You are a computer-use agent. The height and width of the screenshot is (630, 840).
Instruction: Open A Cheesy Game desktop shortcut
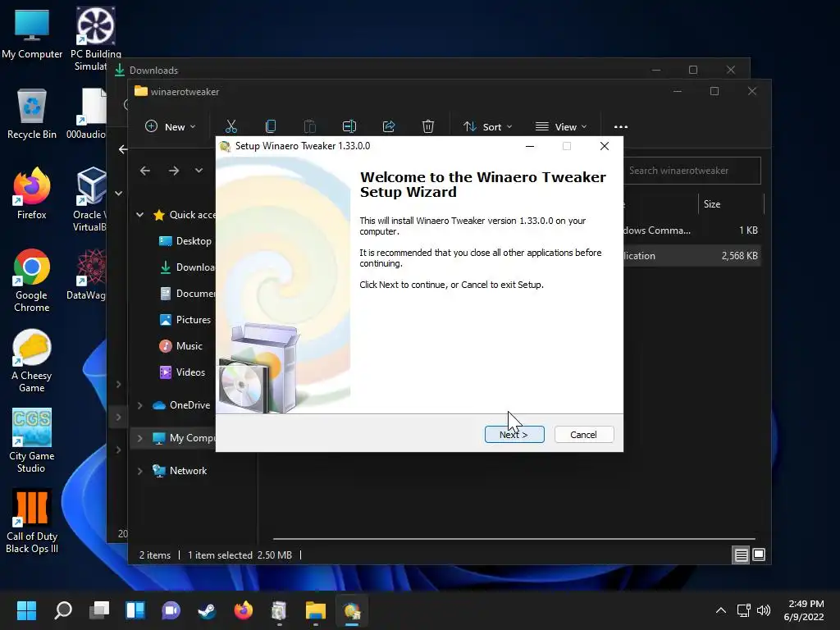(32, 361)
